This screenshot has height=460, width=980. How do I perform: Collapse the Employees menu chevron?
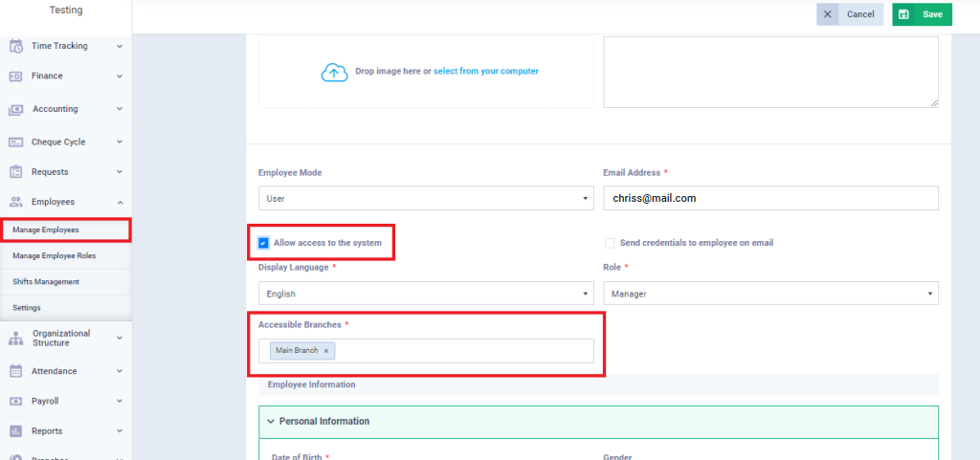(x=120, y=202)
